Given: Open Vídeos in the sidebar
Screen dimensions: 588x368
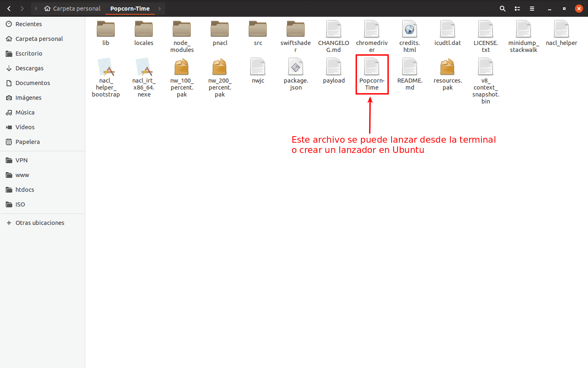Looking at the screenshot, I should click(42, 127).
